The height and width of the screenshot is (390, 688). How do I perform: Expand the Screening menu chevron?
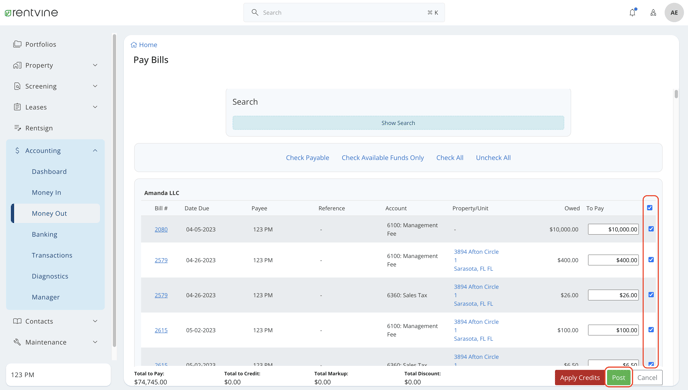(x=95, y=86)
